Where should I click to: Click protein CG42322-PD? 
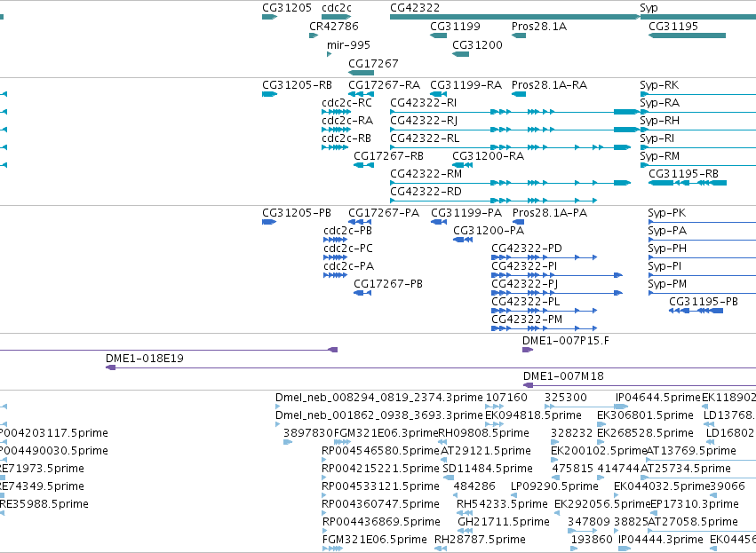coord(545,257)
